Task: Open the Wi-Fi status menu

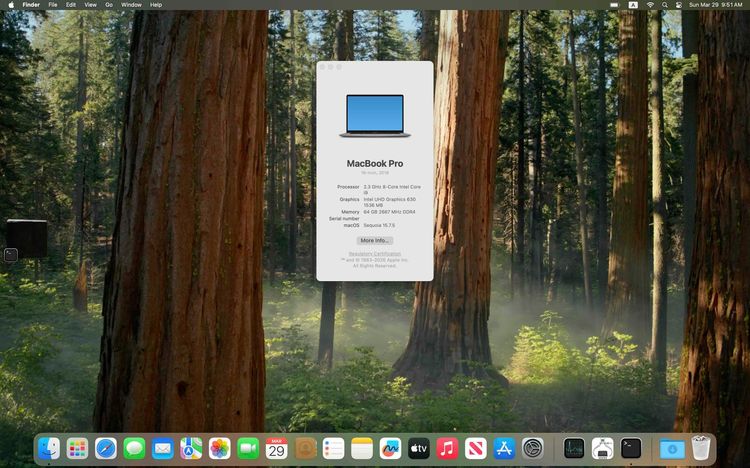Action: pos(650,5)
